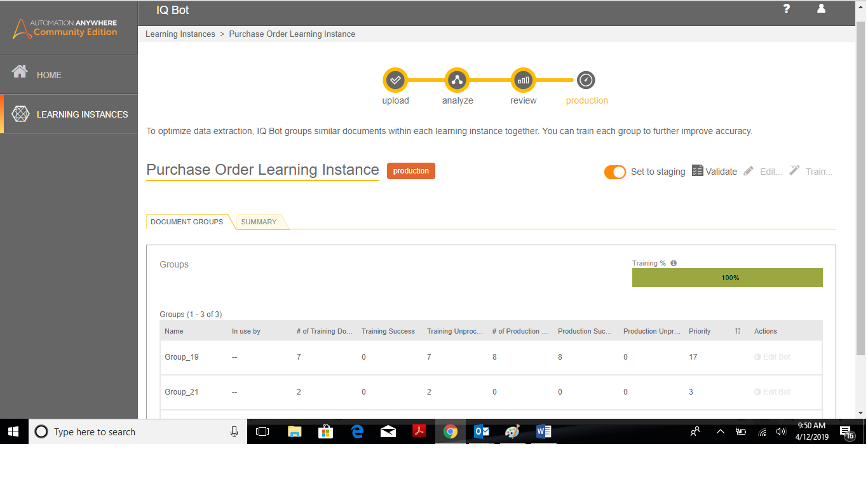
Task: Click the Priority column sort icon
Action: tap(738, 331)
